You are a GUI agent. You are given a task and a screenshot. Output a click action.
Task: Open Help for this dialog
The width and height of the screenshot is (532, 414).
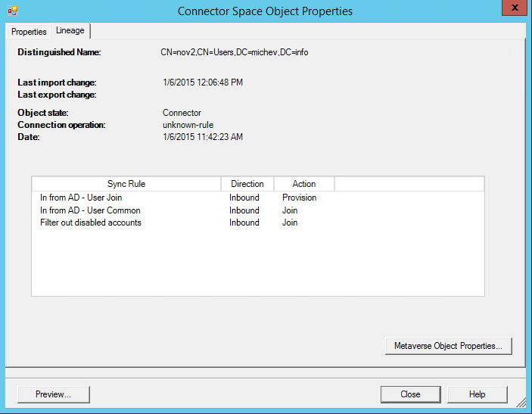(477, 394)
